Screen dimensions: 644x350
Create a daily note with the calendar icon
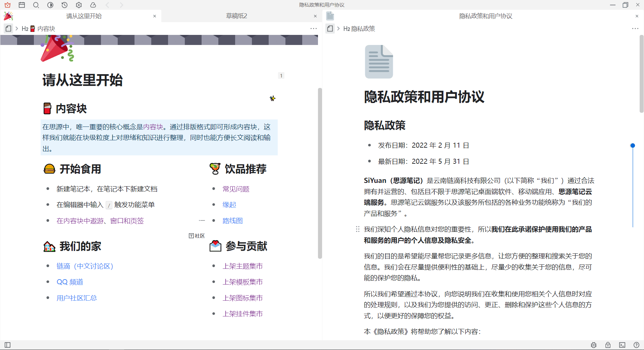pyautogui.click(x=22, y=5)
